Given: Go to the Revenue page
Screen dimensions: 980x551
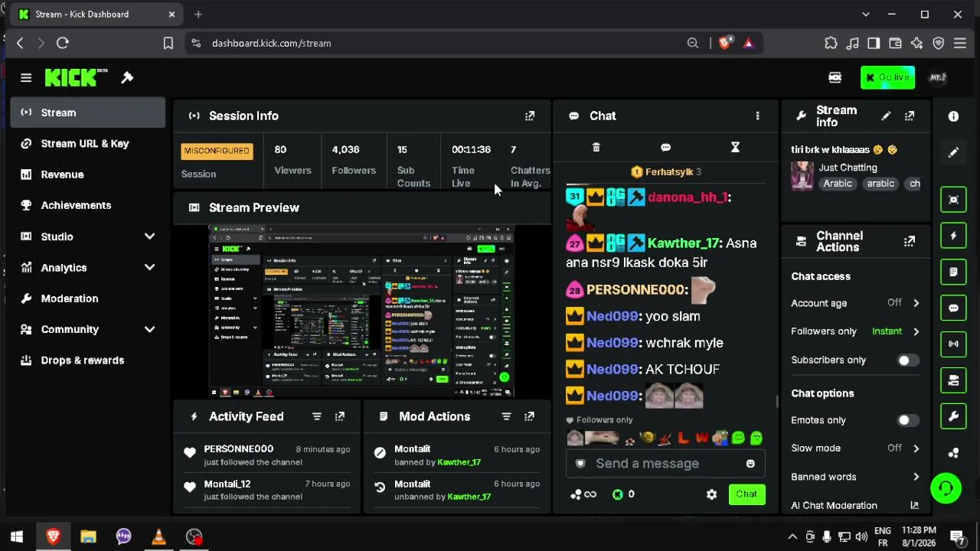Looking at the screenshot, I should pyautogui.click(x=88, y=174).
